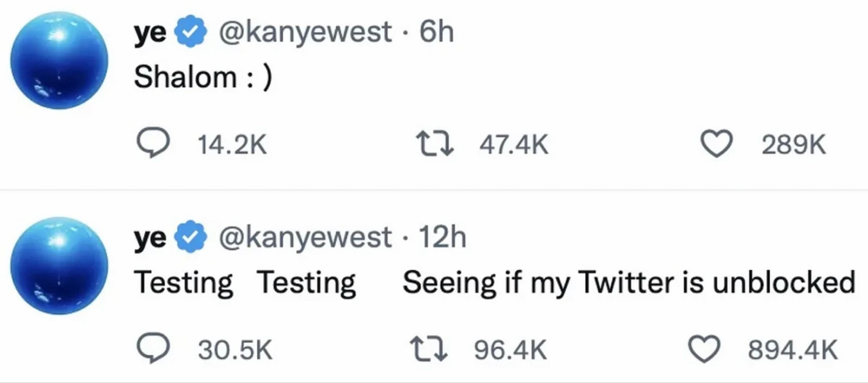Screen dimensions: 868x383
Task: Click the @kanyewest handle on the 12h tweet
Action: click(x=305, y=237)
